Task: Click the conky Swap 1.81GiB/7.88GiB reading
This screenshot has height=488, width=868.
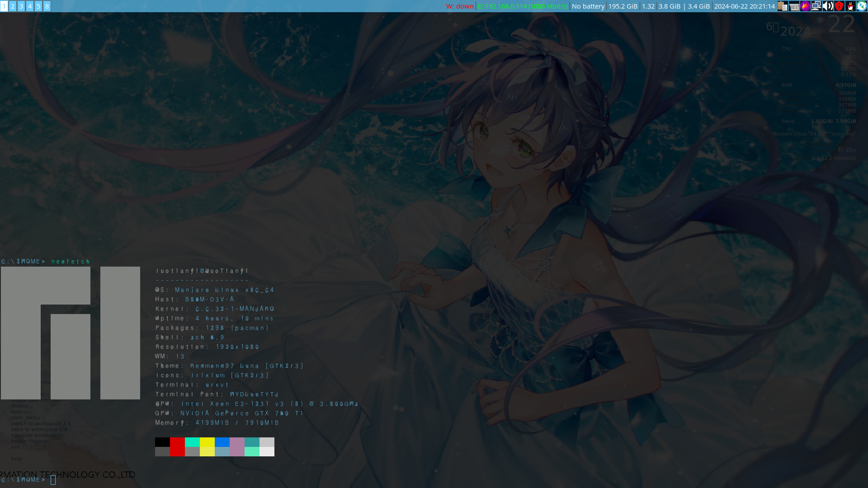Action: (x=833, y=121)
